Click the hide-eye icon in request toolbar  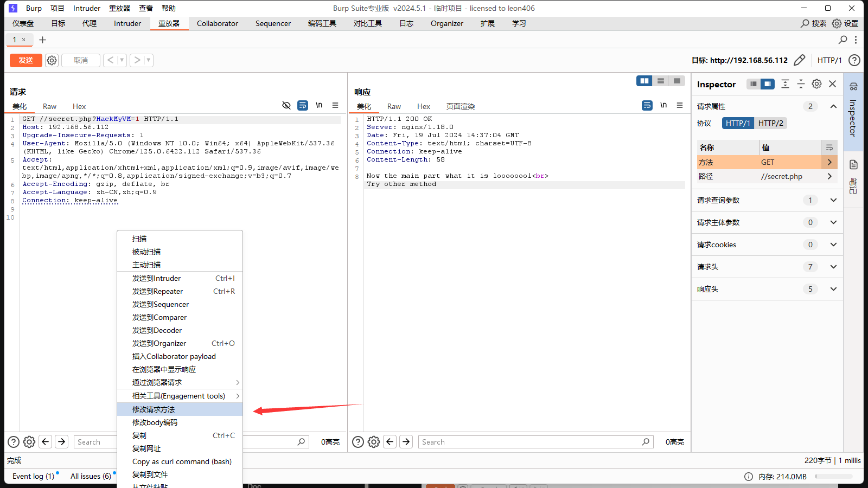pyautogui.click(x=286, y=105)
